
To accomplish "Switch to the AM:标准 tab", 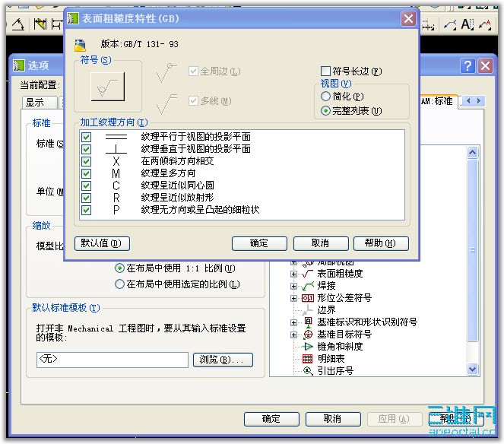I will 439,102.
